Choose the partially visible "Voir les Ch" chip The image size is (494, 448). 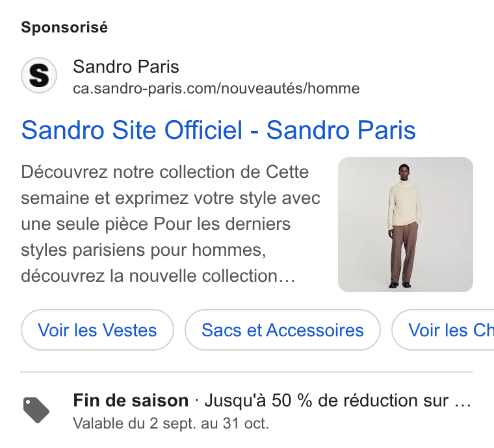click(x=443, y=330)
